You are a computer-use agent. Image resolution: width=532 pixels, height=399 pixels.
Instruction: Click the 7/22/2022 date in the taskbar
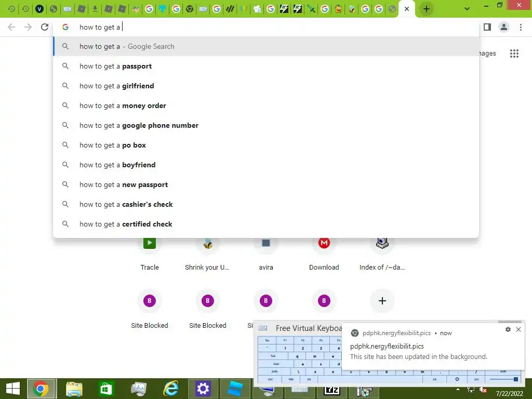(510, 393)
